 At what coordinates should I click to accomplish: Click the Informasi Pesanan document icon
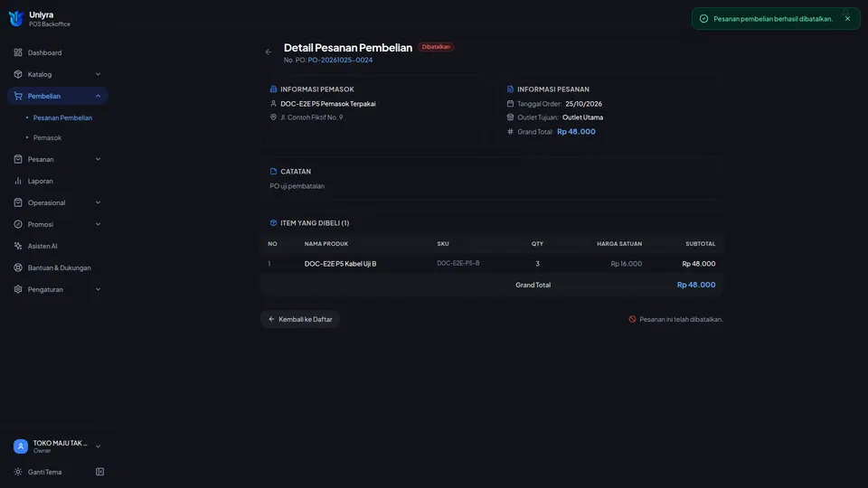coord(510,89)
